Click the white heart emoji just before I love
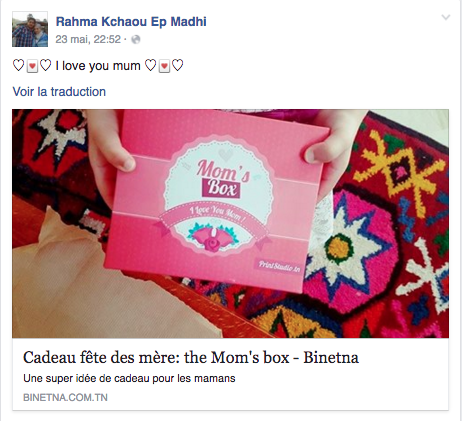 pyautogui.click(x=45, y=65)
